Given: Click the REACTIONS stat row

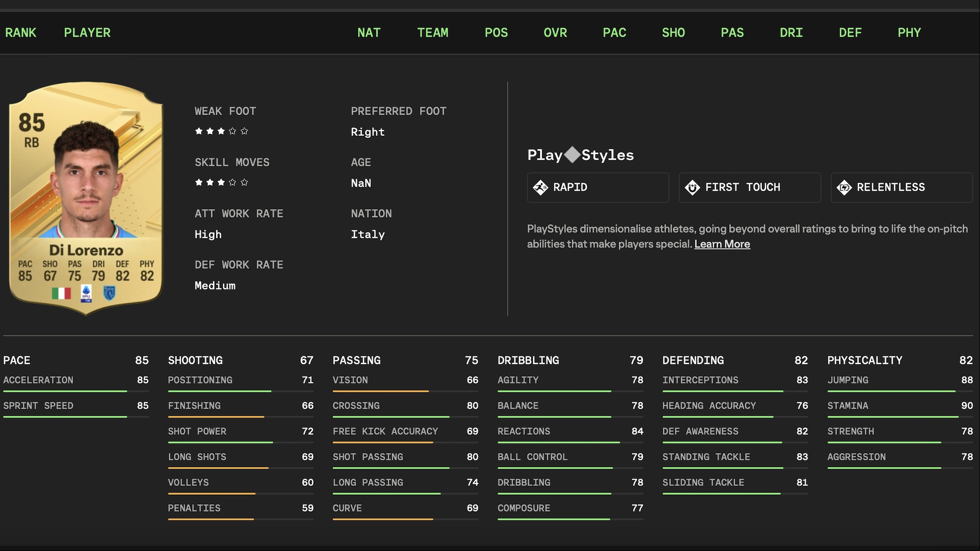Looking at the screenshot, I should (x=570, y=434).
